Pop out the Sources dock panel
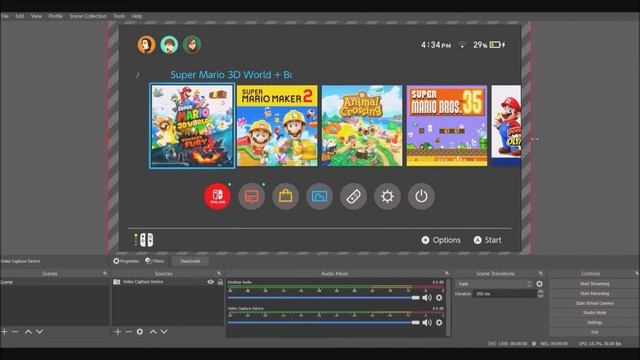Screen dimensions: 640x360 219,273
